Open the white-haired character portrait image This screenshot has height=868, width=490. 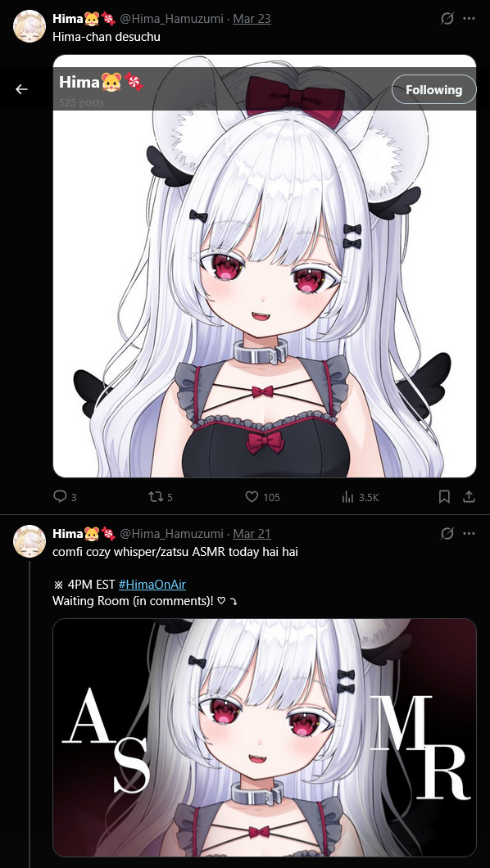pos(265,293)
